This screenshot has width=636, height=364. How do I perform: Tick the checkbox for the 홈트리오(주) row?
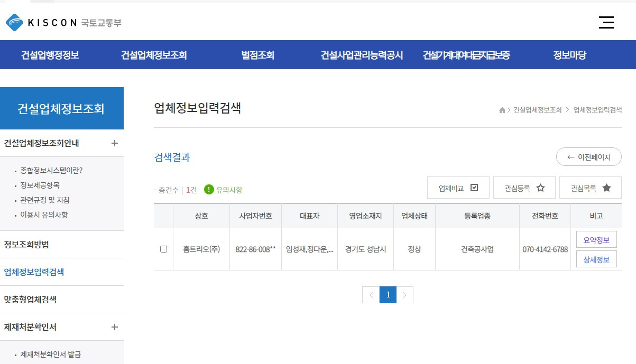[163, 249]
